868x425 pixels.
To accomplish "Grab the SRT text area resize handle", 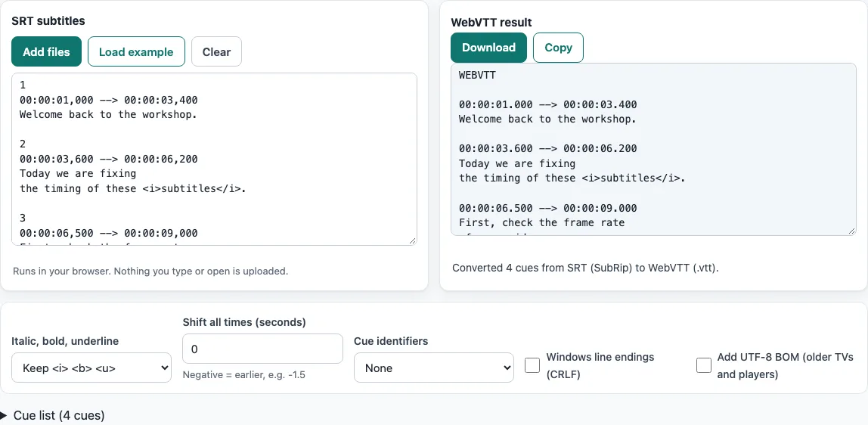I will click(412, 240).
